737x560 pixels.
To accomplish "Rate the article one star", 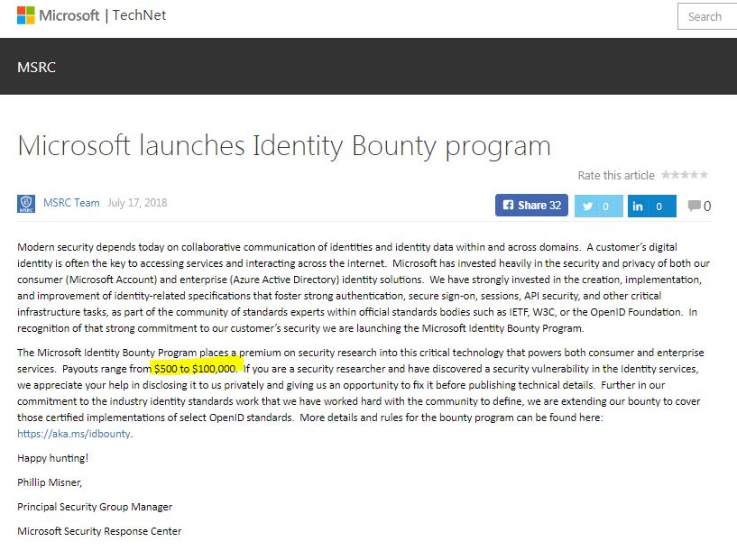I will [x=666, y=175].
